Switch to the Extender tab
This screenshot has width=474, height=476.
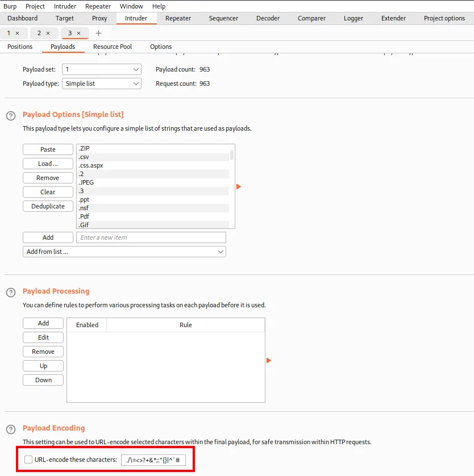[393, 18]
